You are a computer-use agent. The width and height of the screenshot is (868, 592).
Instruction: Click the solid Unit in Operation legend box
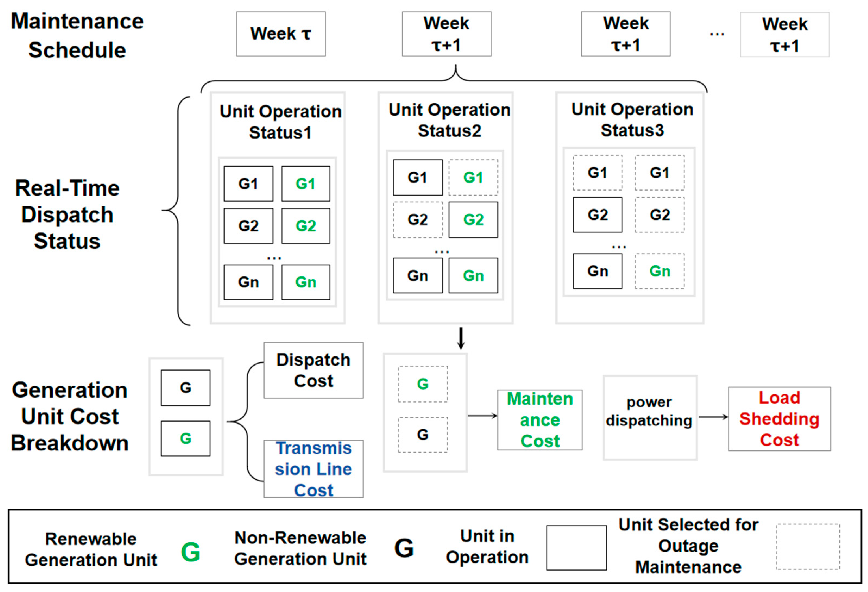[x=576, y=548]
